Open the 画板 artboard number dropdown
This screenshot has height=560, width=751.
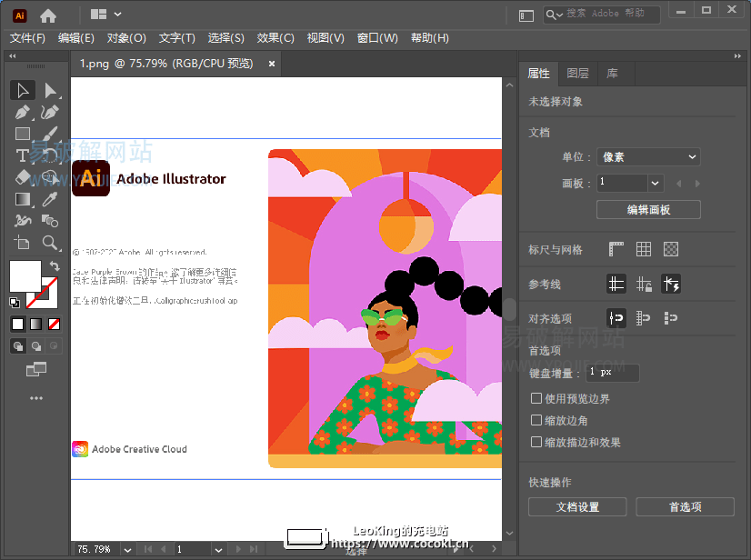pos(656,183)
